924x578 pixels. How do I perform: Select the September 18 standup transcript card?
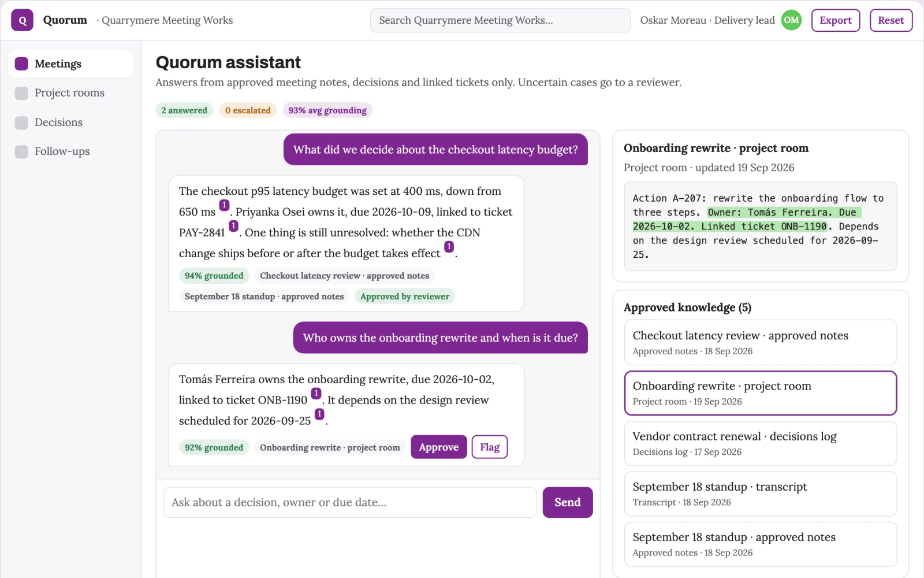[760, 494]
